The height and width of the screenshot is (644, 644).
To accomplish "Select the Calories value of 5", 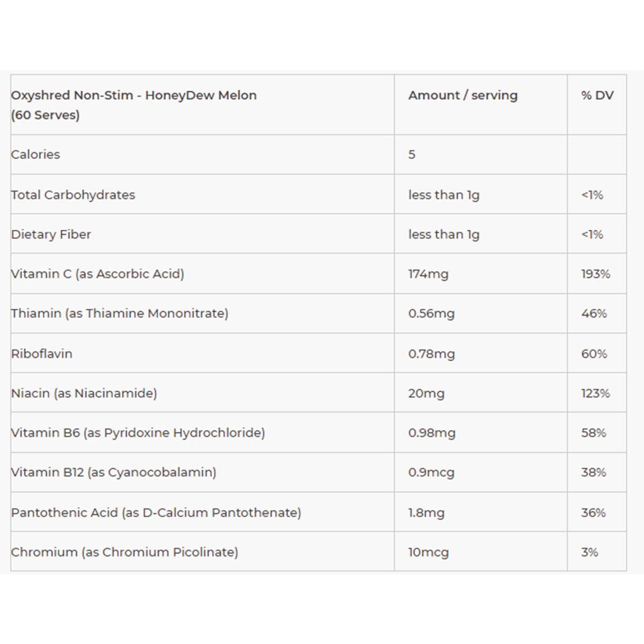I will [x=412, y=155].
